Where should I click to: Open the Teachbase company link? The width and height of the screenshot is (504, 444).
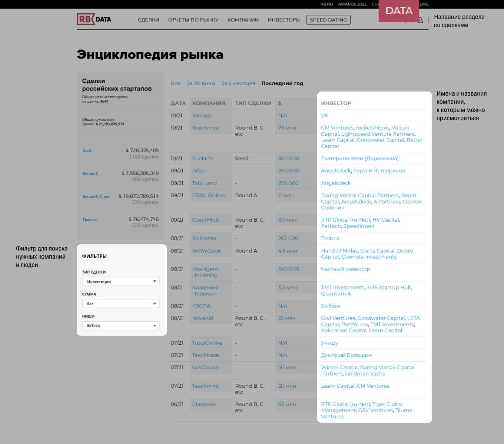(205, 355)
